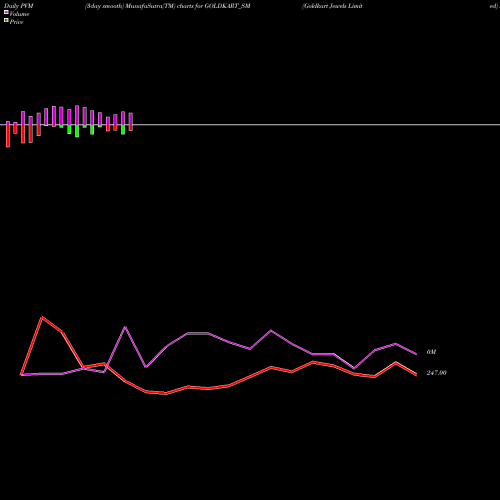Click the end point of the red price line
The height and width of the screenshot is (500, 500).
[x=416, y=375]
